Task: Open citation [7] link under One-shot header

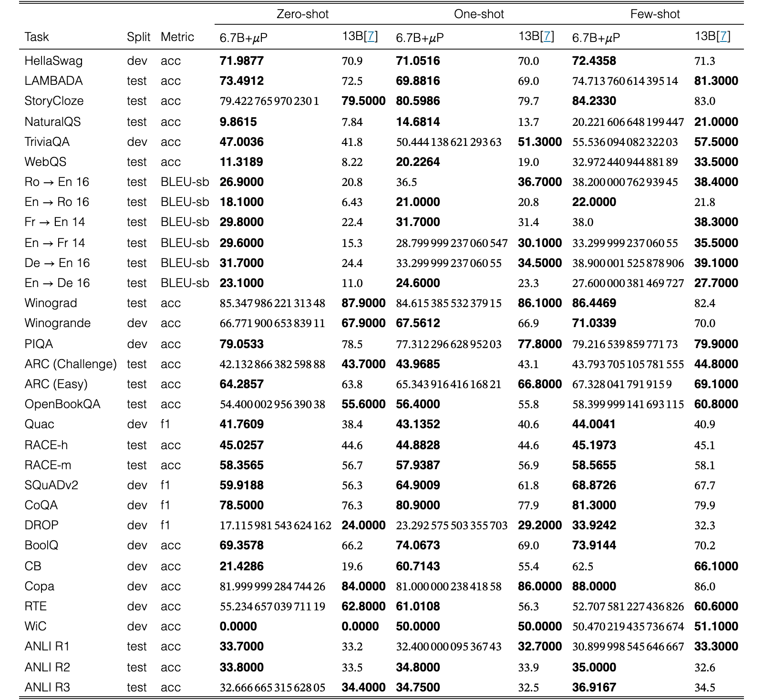Action: tap(547, 36)
